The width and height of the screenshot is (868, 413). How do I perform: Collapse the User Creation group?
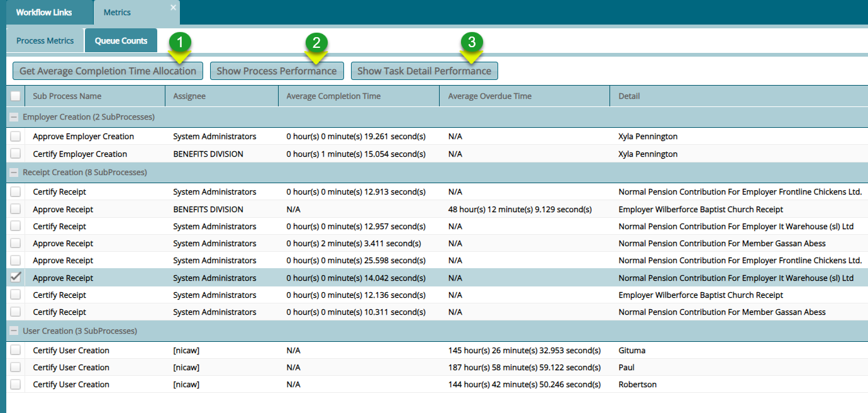point(14,331)
